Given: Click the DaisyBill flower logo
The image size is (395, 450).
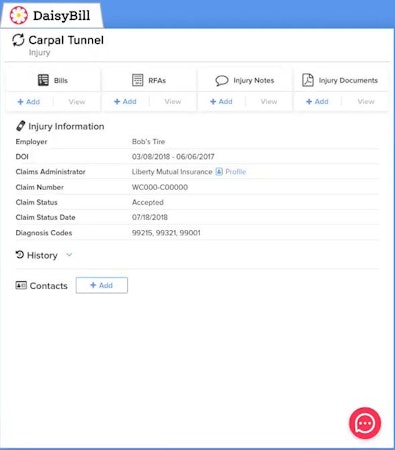Looking at the screenshot, I should [18, 15].
